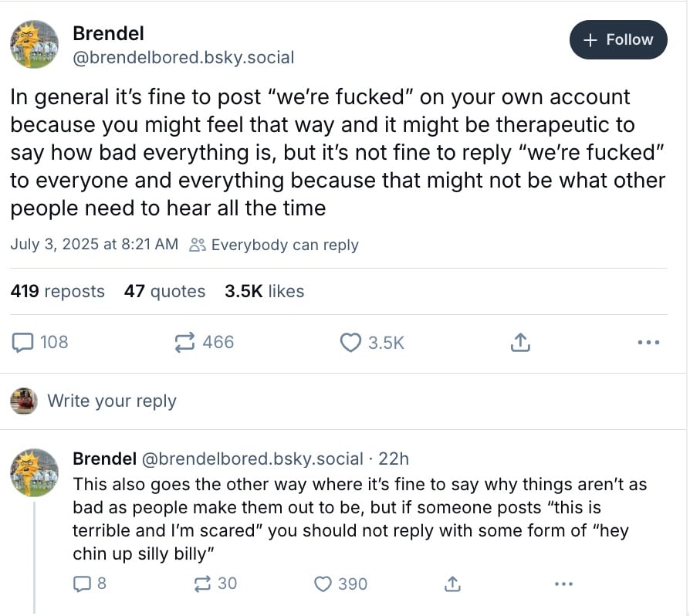Open the main post's three-dot menu
Image resolution: width=690 pixels, height=616 pixels.
[x=648, y=342]
